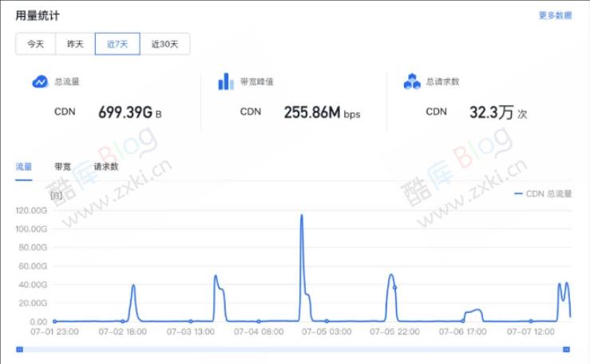Click the y-axis label 60.00G
Screen dimensions: 590x364
pyautogui.click(x=33, y=266)
